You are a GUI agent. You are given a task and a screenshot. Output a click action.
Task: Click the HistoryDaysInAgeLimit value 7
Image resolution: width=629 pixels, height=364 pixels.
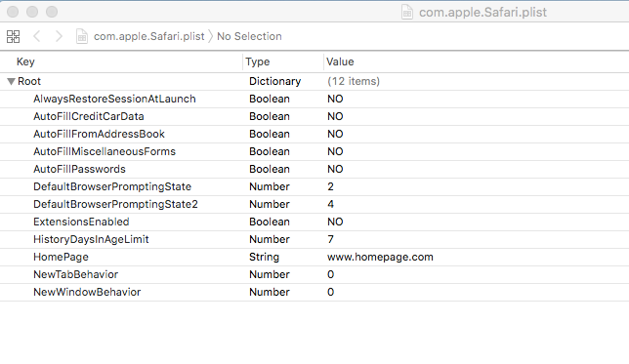pyautogui.click(x=330, y=239)
